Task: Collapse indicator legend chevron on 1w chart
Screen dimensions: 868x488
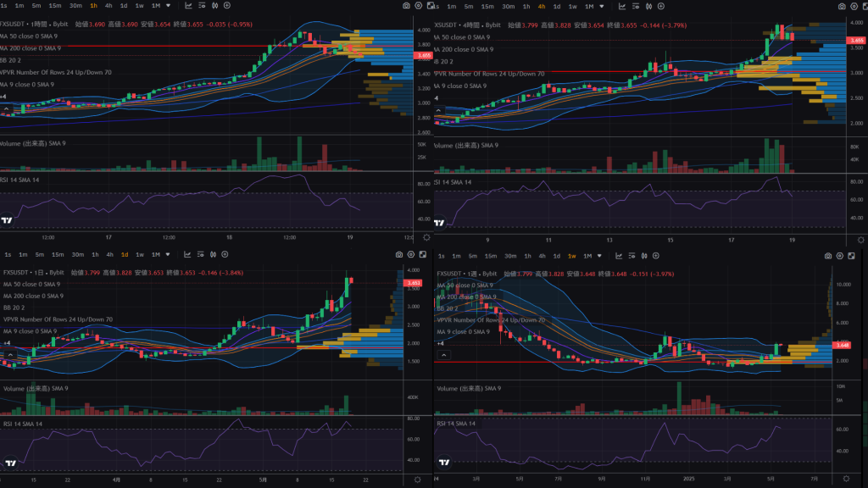Action: 443,355
